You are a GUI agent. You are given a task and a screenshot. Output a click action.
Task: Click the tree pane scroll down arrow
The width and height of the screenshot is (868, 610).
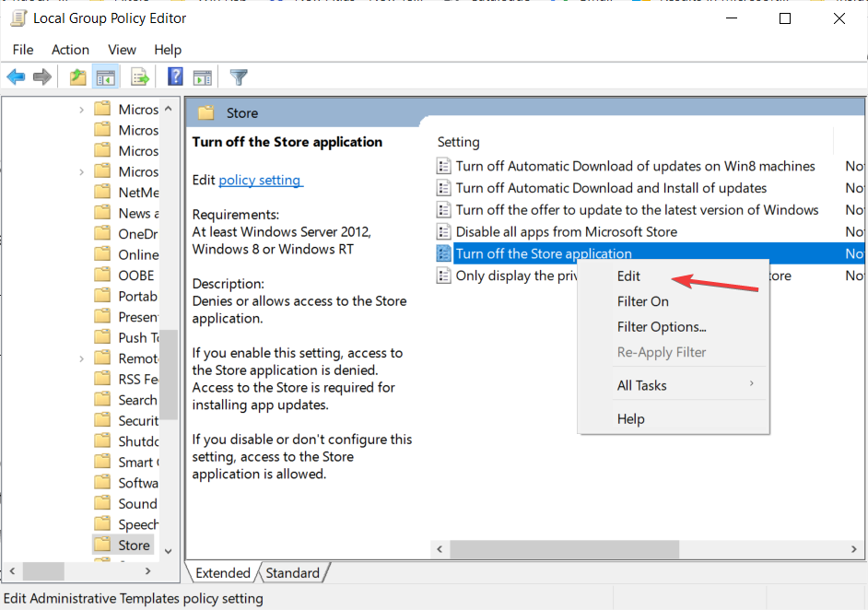click(169, 551)
